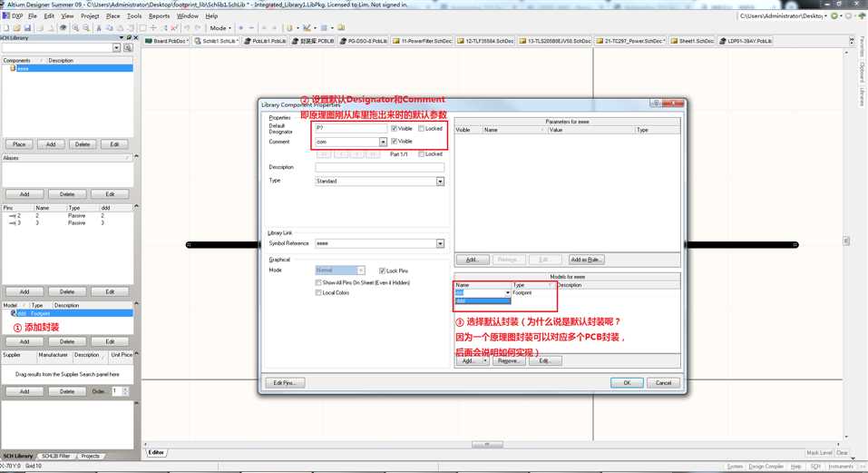Switch to the Schlib1.SchLib document tab
Image resolution: width=868 pixels, height=473 pixels.
216,41
